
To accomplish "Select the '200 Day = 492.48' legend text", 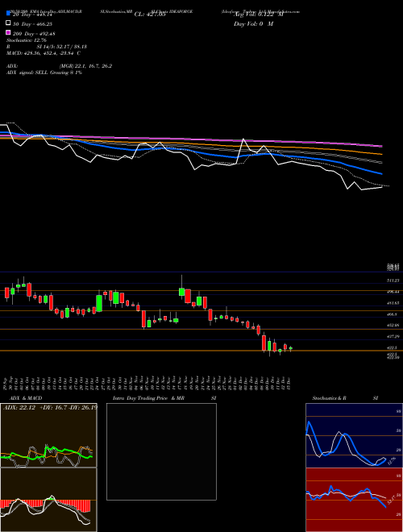I will [35, 34].
